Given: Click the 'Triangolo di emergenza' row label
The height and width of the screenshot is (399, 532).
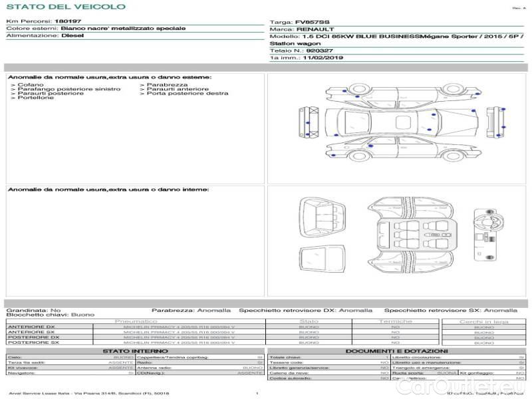Looking at the screenshot, I should coord(421,368).
